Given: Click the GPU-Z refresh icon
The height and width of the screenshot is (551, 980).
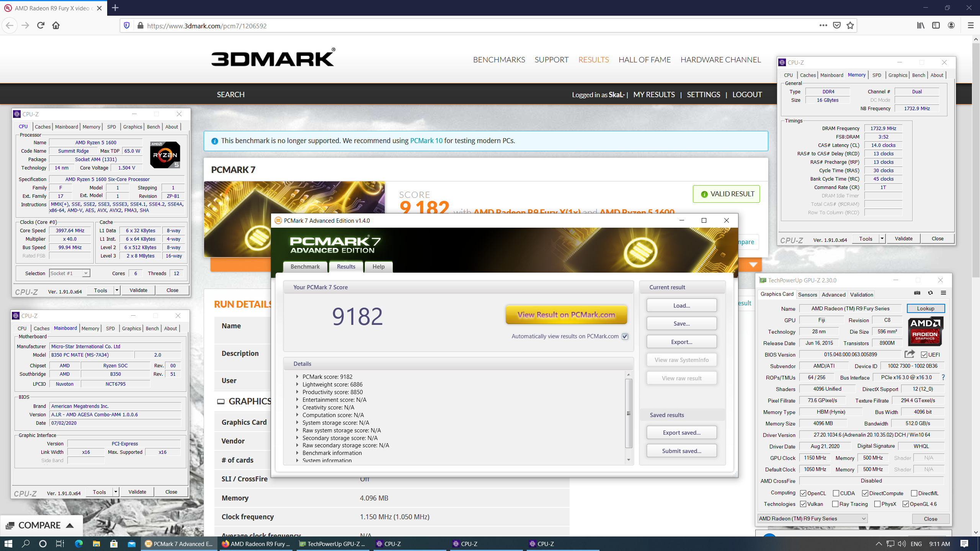Looking at the screenshot, I should [x=930, y=293].
